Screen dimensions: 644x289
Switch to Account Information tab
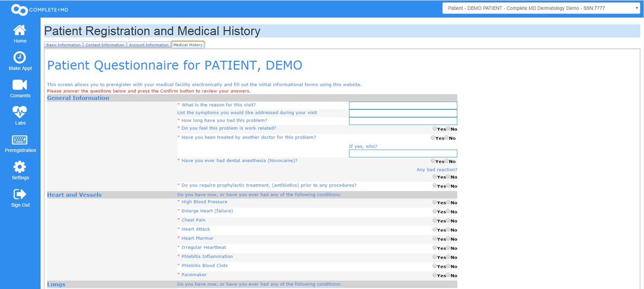149,45
